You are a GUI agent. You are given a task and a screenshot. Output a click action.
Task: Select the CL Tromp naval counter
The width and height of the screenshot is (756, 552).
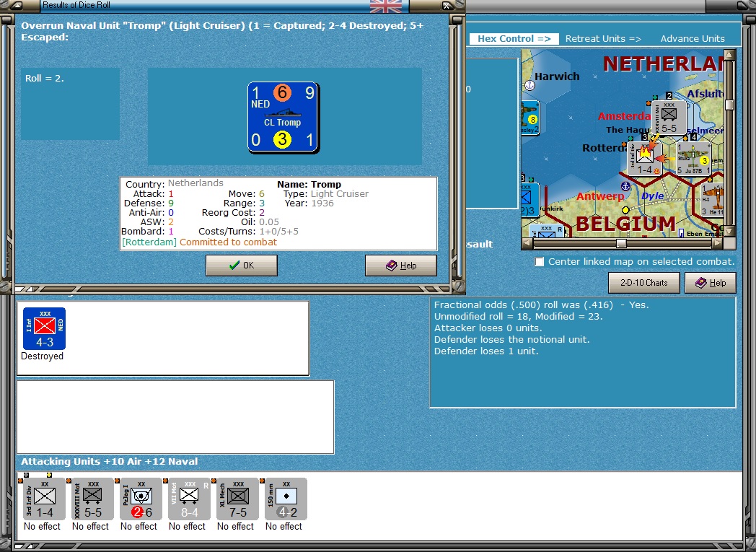(283, 117)
